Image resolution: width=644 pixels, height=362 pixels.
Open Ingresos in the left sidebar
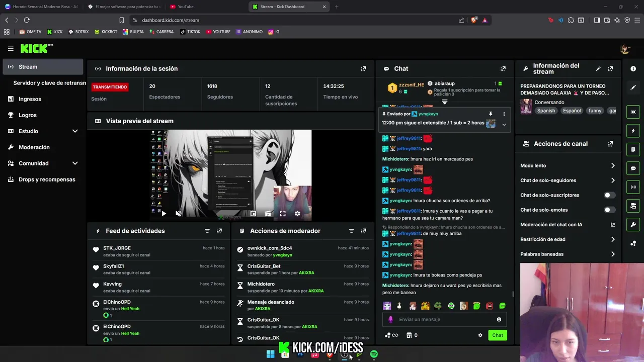pos(43,99)
